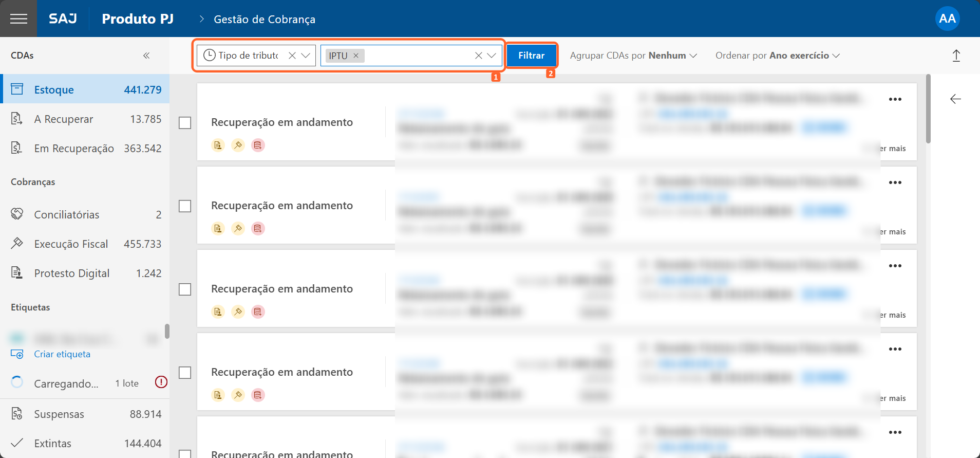Collapse the CDAs sidebar panel
This screenshot has height=458, width=980.
[146, 56]
